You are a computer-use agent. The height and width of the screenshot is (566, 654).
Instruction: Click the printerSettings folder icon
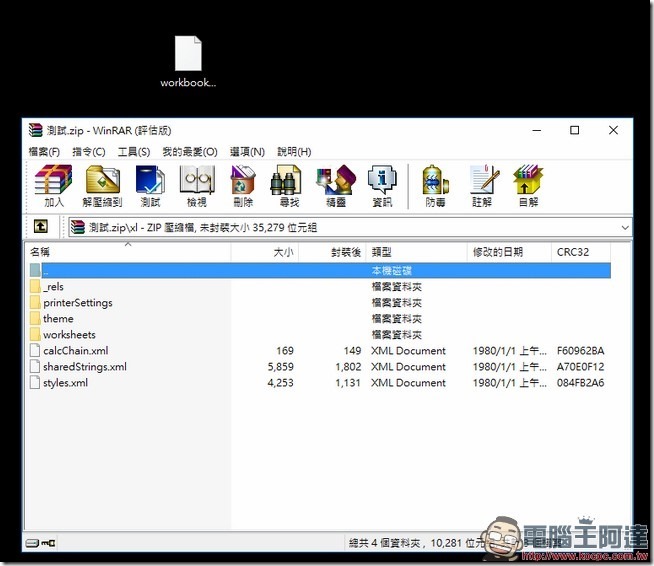coord(35,302)
